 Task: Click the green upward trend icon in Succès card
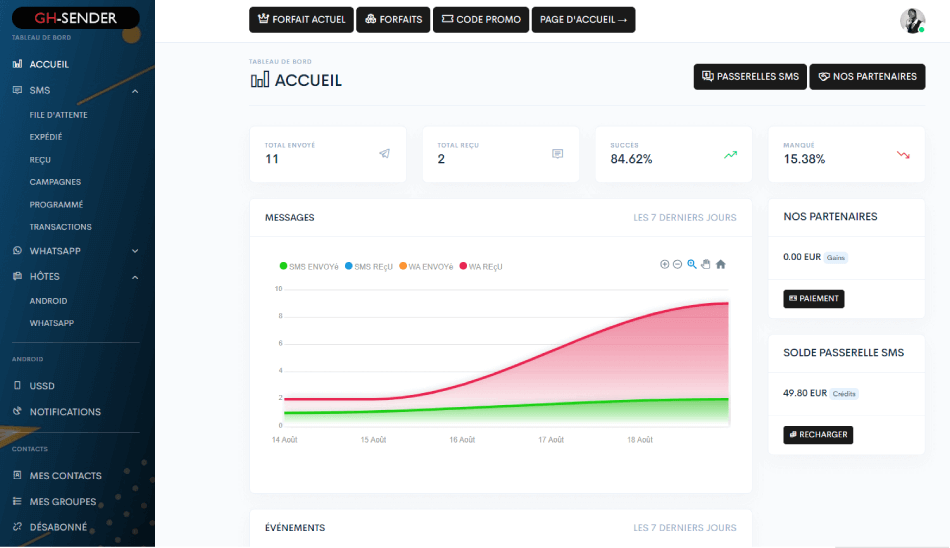(x=731, y=155)
